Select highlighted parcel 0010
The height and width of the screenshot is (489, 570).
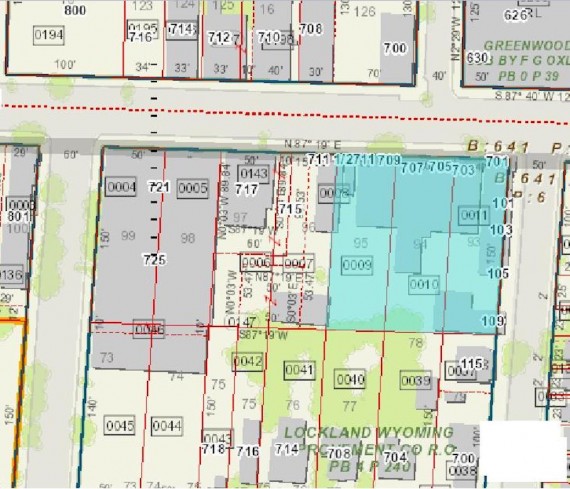pyautogui.click(x=424, y=284)
